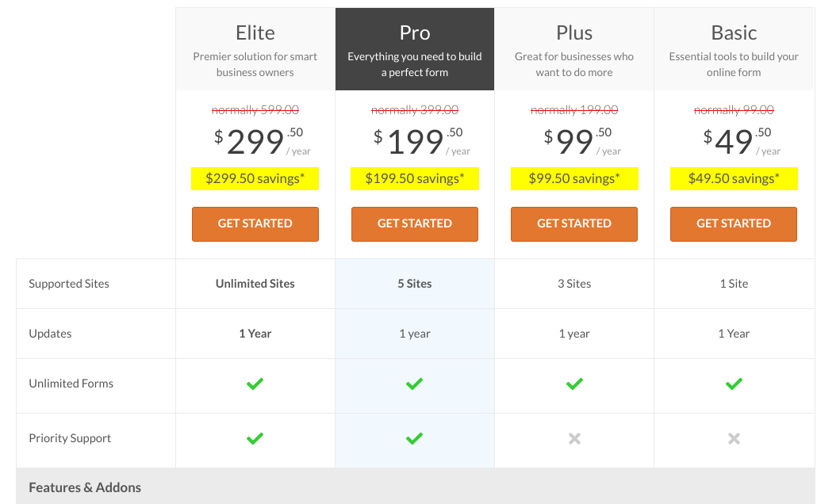Screen dimensions: 840x504
Task: Click Get Started under the Pro plan
Action: point(415,223)
